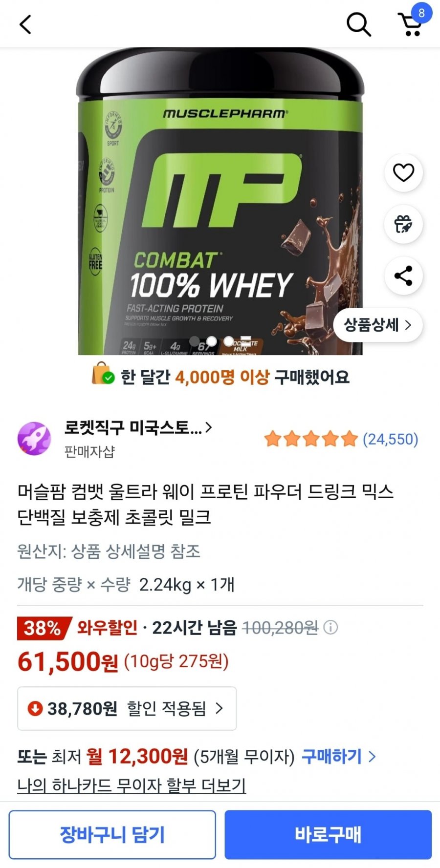Tap the share icon
The image size is (440, 868).
pyautogui.click(x=403, y=276)
